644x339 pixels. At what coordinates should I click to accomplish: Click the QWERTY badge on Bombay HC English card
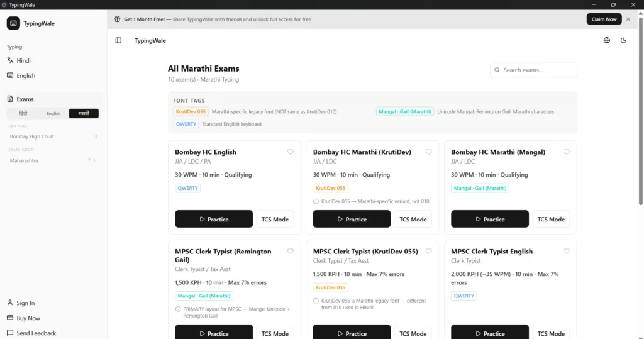187,188
